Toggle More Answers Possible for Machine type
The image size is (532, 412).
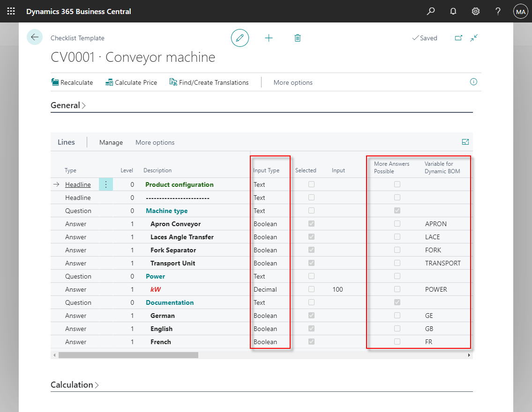[x=397, y=211]
